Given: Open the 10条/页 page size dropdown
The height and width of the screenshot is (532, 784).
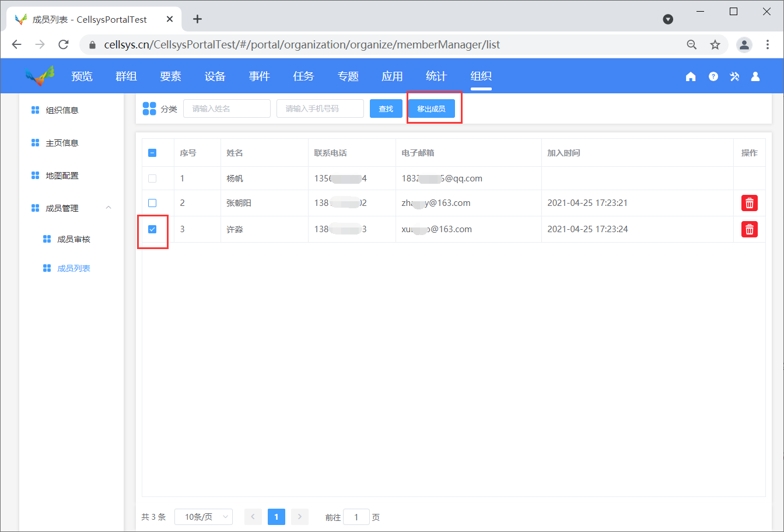Looking at the screenshot, I should point(204,517).
